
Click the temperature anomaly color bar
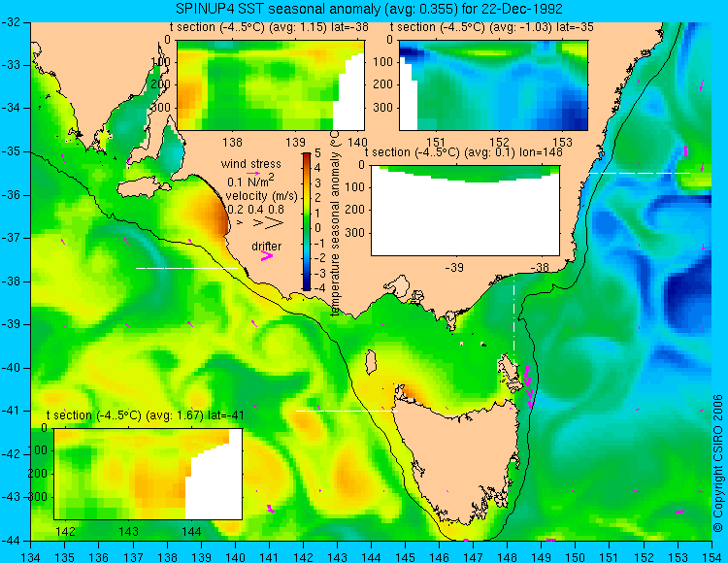tap(307, 221)
